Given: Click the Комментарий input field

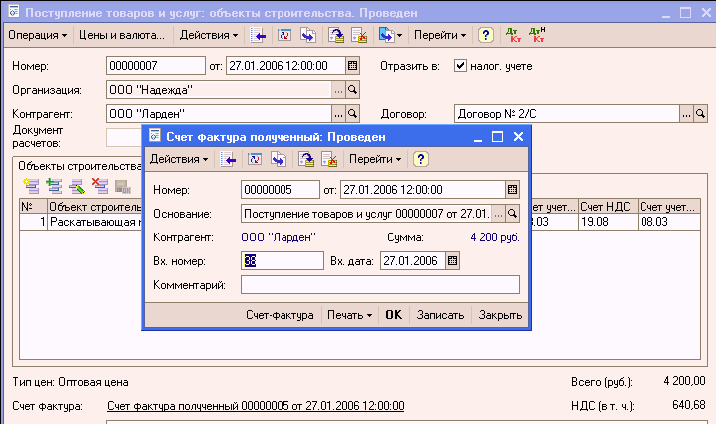Looking at the screenshot, I should pos(380,286).
